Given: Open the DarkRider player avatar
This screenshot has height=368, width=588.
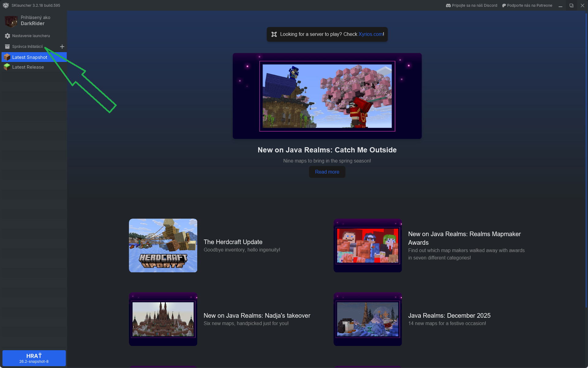Looking at the screenshot, I should [11, 21].
